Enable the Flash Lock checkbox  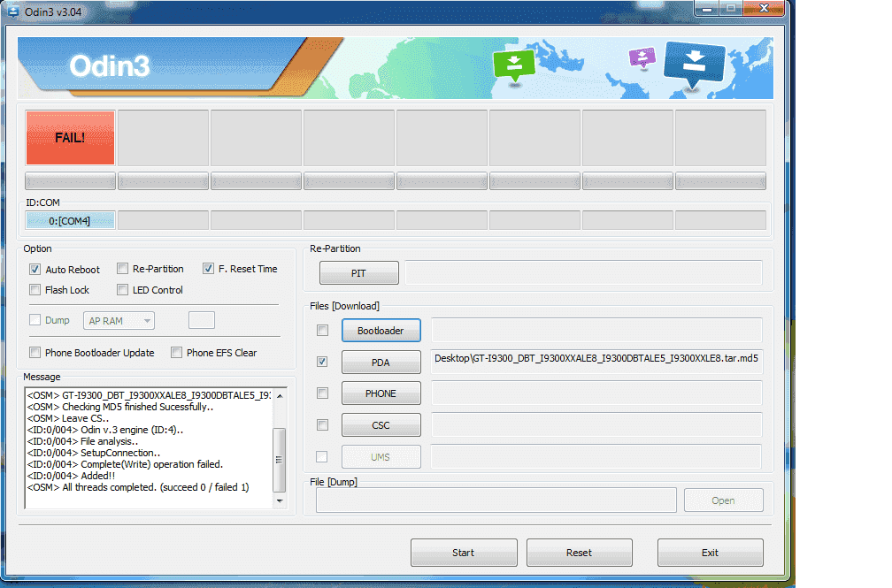click(35, 290)
